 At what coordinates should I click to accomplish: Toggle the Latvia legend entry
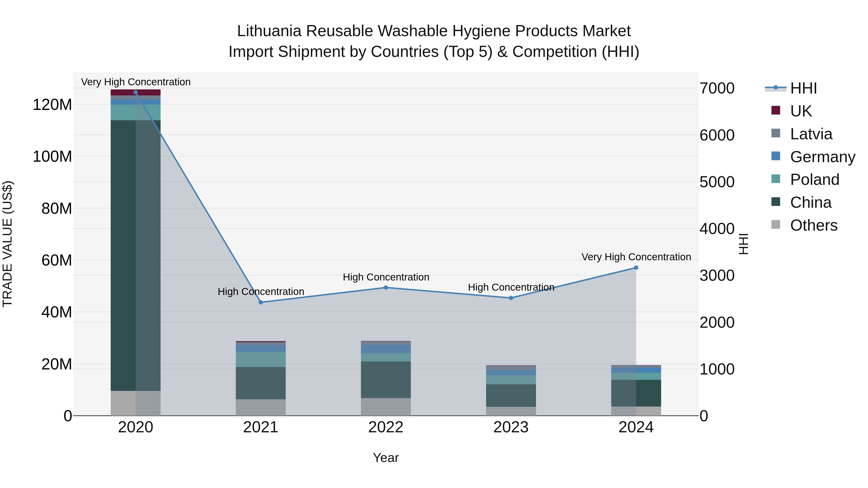pos(802,134)
